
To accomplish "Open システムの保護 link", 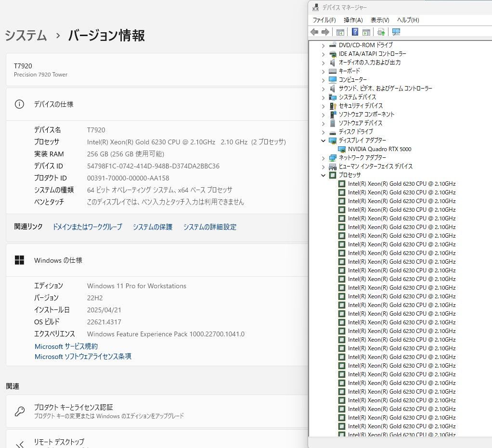I will tap(153, 227).
